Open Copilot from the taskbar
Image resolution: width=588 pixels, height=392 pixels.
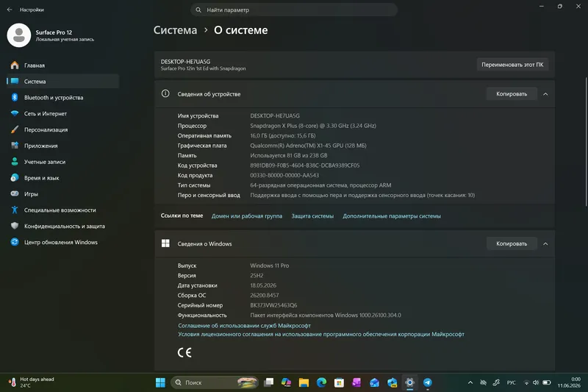pos(286,382)
